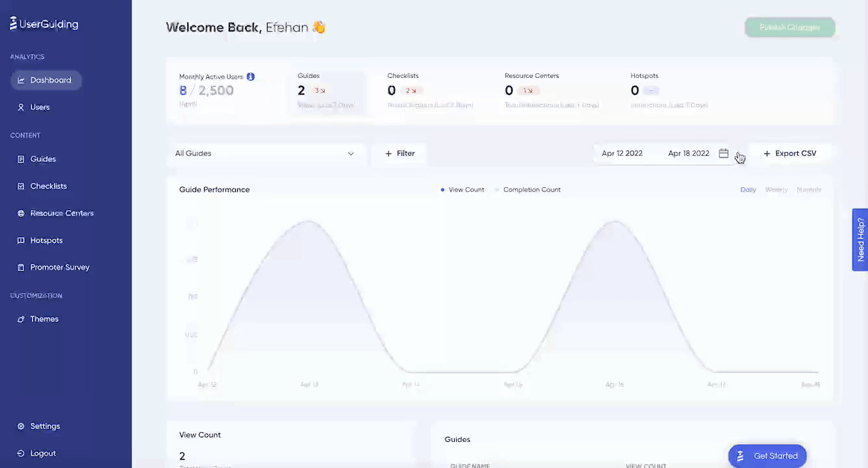This screenshot has width=868, height=468.
Task: Open Settings from sidebar
Action: coord(45,426)
